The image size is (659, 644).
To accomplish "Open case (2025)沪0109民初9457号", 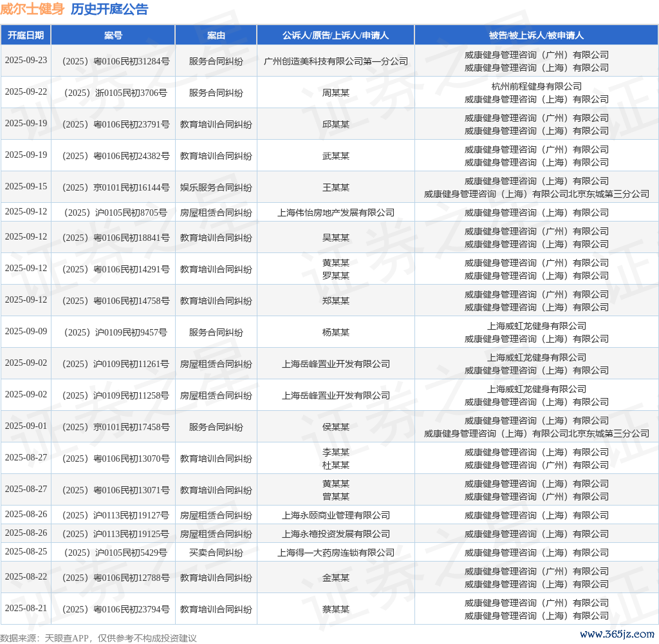I will [x=113, y=332].
